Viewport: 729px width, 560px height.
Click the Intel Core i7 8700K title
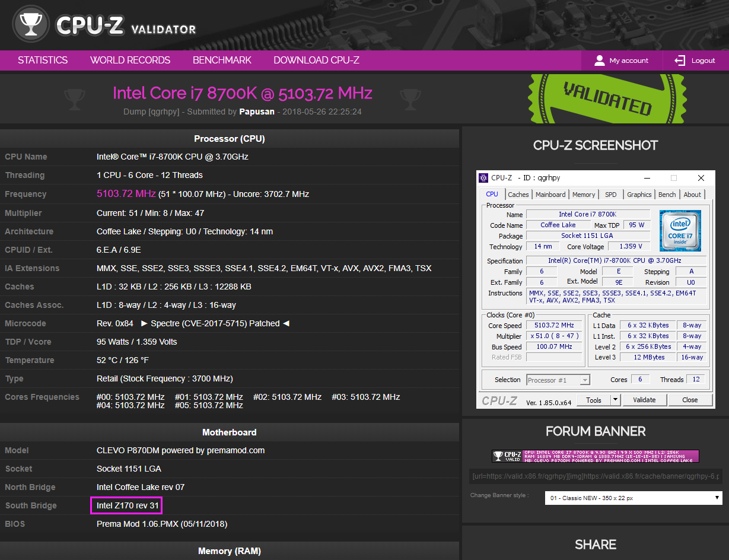click(243, 93)
